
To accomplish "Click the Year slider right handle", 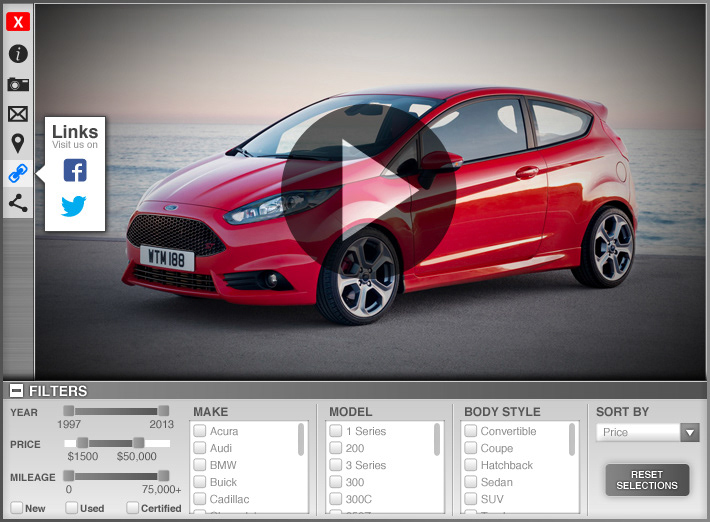I will pos(163,411).
